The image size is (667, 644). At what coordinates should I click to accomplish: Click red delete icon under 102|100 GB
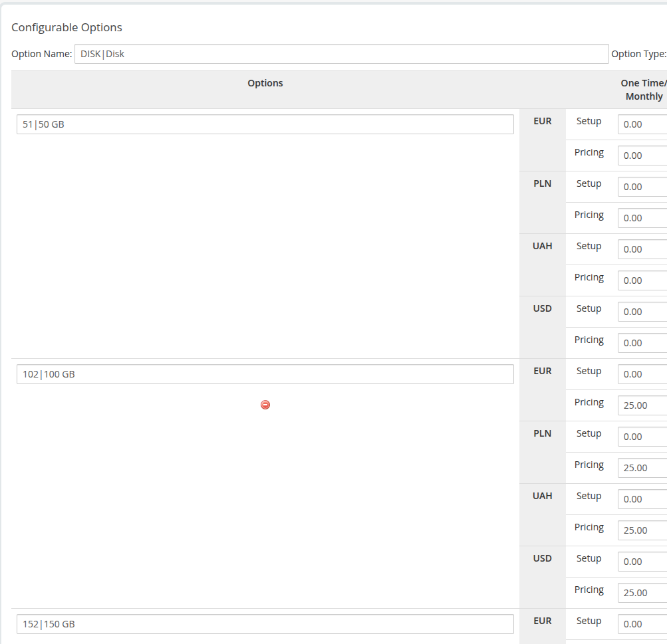click(265, 405)
